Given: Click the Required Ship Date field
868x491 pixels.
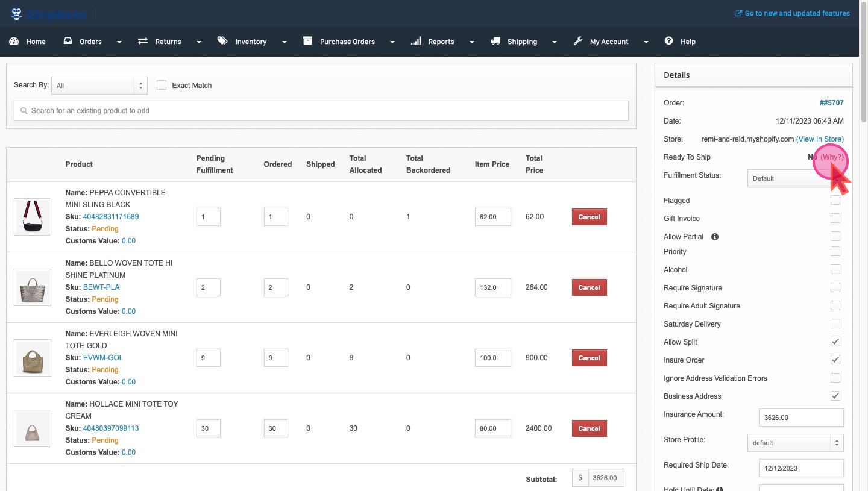Looking at the screenshot, I should [x=801, y=468].
